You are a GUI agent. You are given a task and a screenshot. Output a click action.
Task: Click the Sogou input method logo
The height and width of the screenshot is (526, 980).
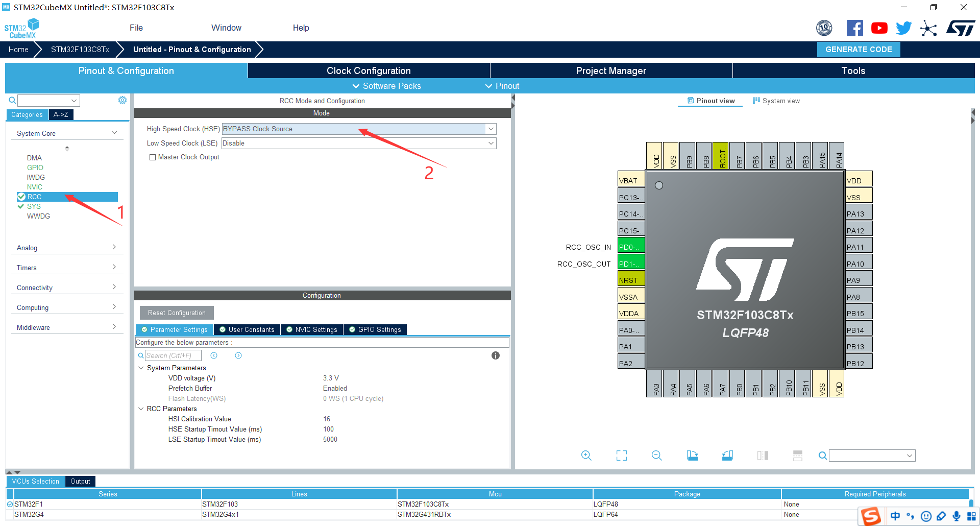point(871,516)
